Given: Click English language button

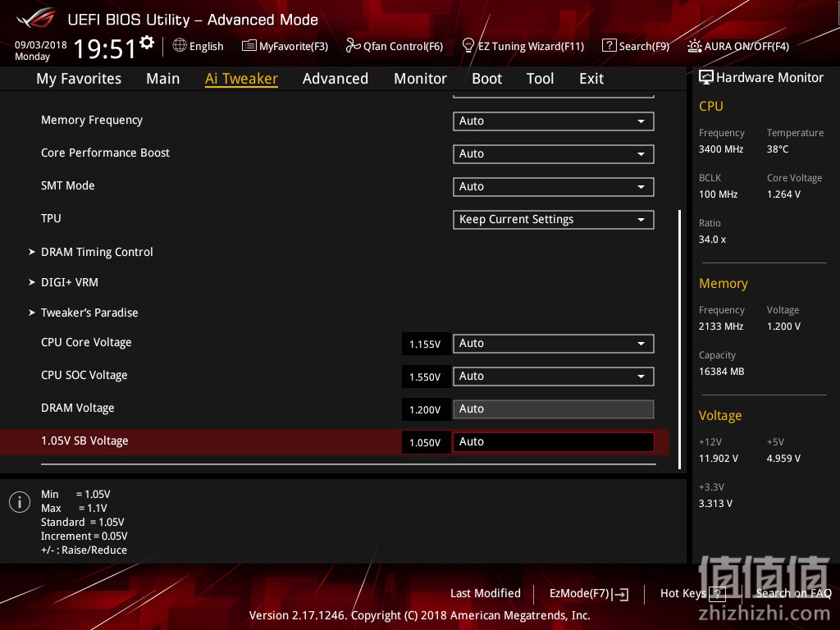Looking at the screenshot, I should click(206, 46).
